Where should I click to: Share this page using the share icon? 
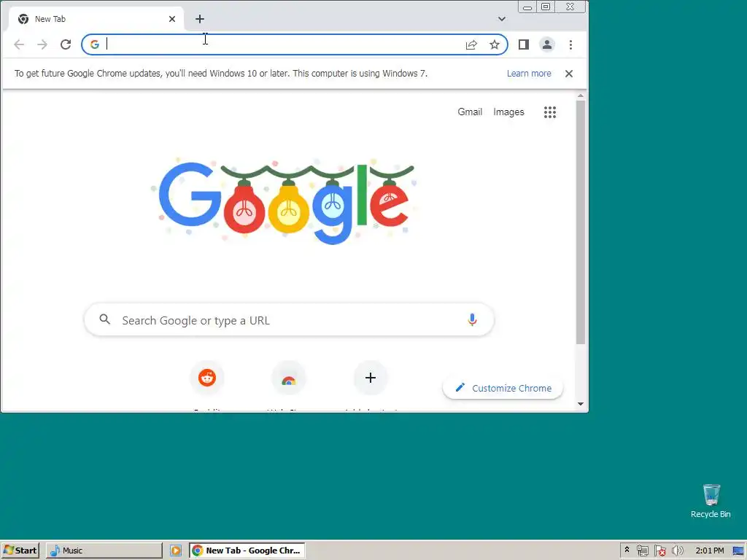point(471,44)
